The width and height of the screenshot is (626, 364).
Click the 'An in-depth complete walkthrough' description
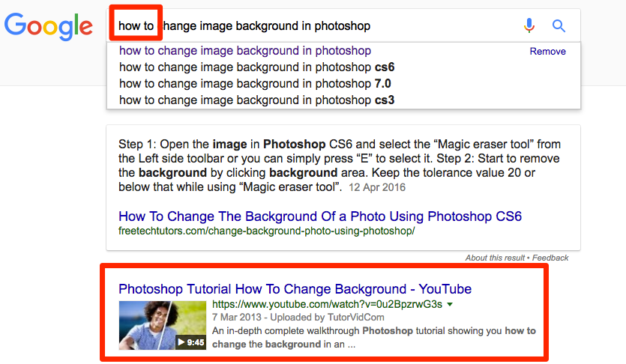tap(373, 337)
